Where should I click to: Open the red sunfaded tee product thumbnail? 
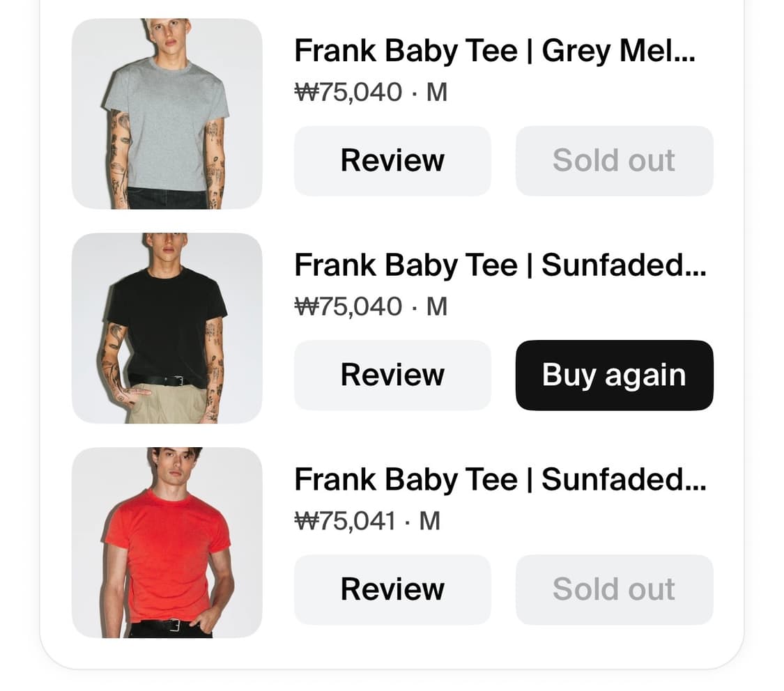click(x=167, y=542)
